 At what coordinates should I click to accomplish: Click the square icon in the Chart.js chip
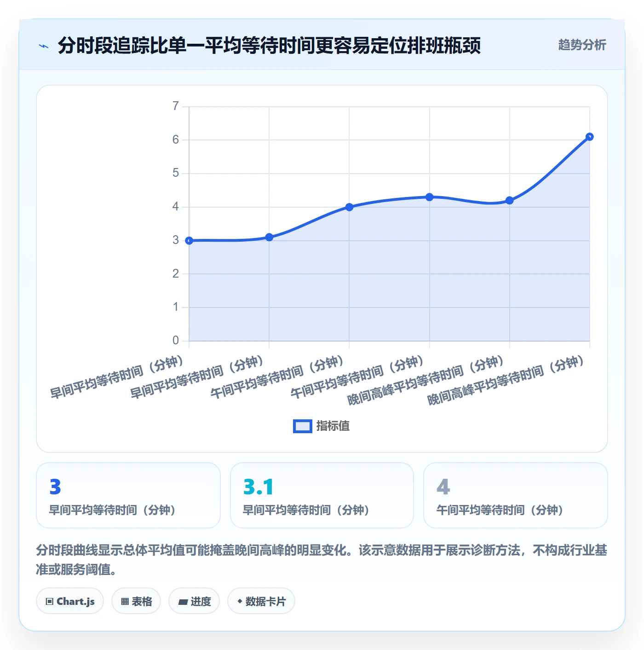pos(49,602)
